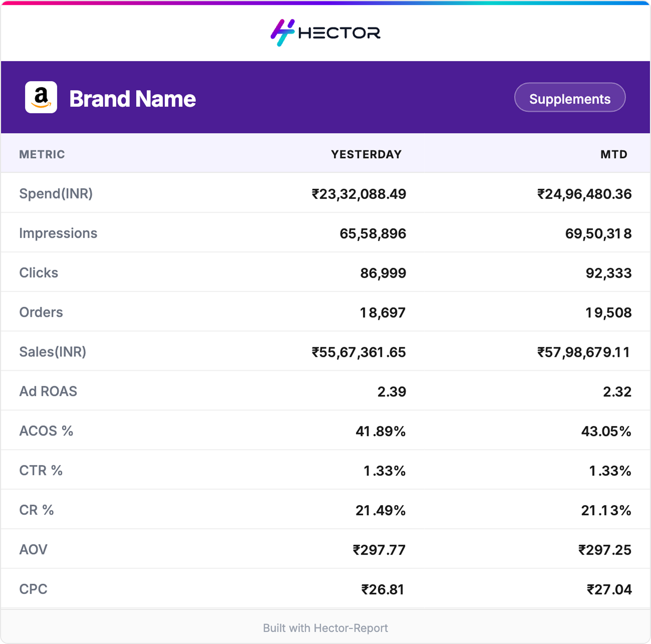Select the Sales(INR) row label
This screenshot has width=651, height=644.
(53, 352)
